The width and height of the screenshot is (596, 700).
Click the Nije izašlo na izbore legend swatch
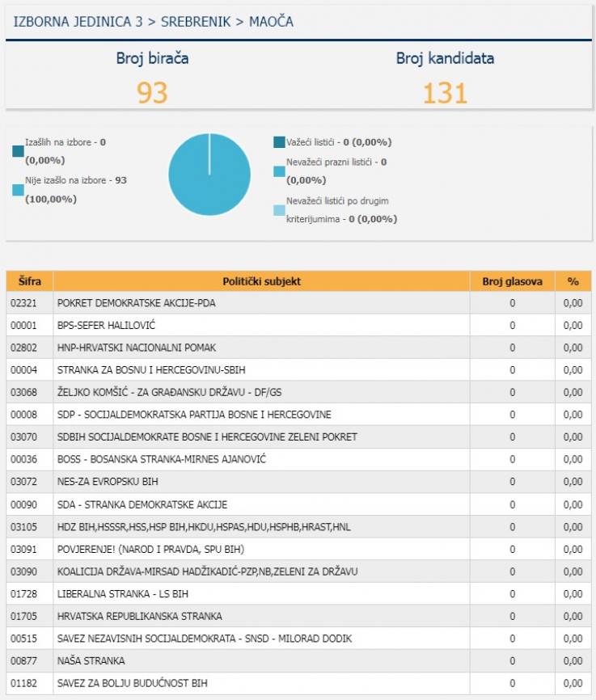[x=18, y=190]
